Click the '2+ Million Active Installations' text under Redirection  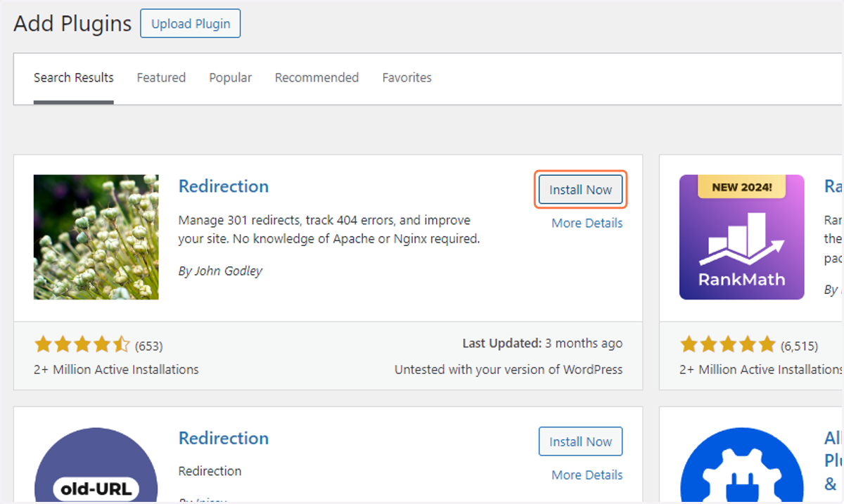coord(116,369)
